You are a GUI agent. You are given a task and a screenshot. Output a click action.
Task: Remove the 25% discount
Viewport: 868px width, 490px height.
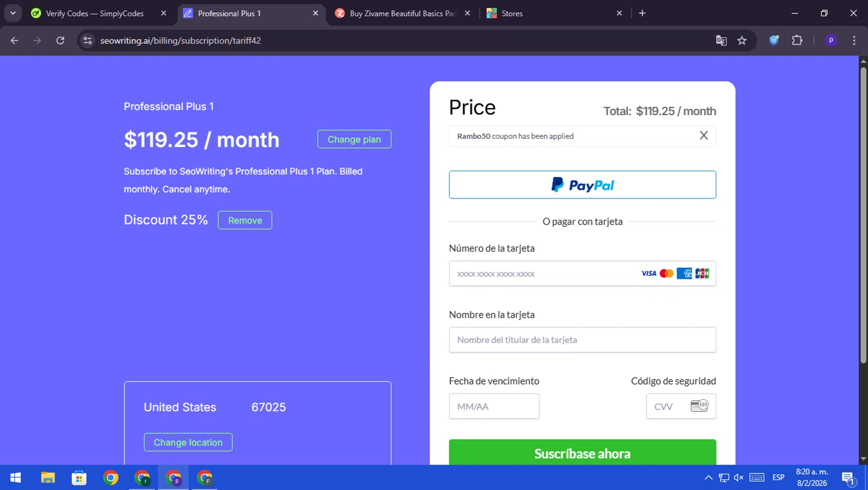click(245, 220)
